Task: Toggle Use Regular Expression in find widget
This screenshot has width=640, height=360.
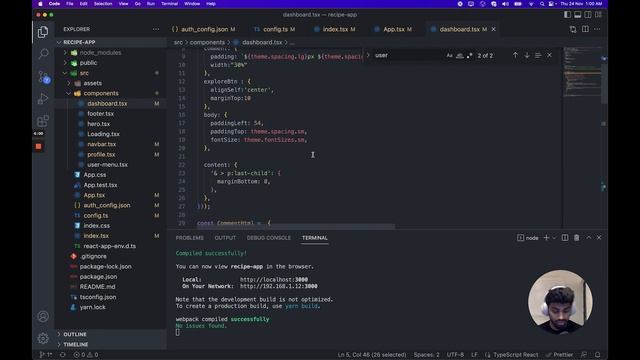Action: coord(469,56)
